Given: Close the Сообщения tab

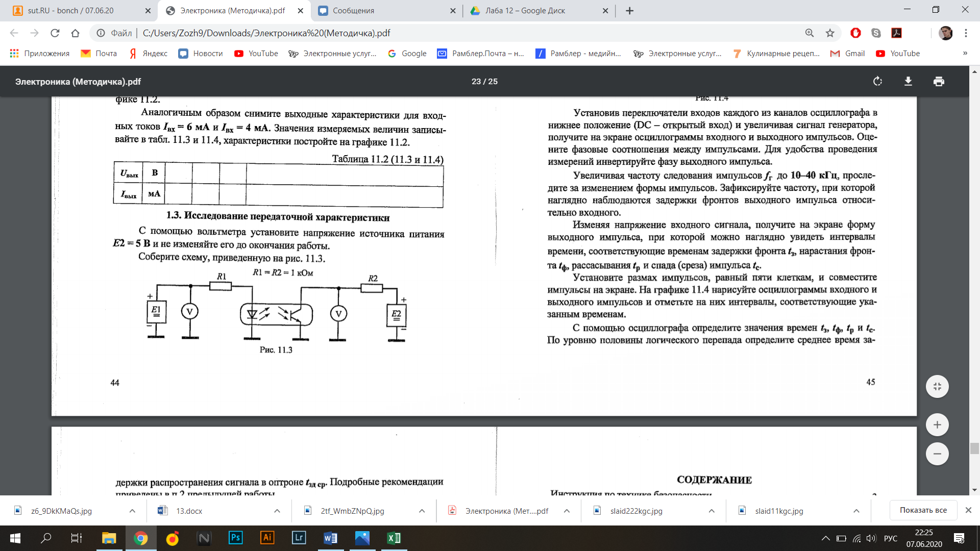Looking at the screenshot, I should tap(453, 11).
